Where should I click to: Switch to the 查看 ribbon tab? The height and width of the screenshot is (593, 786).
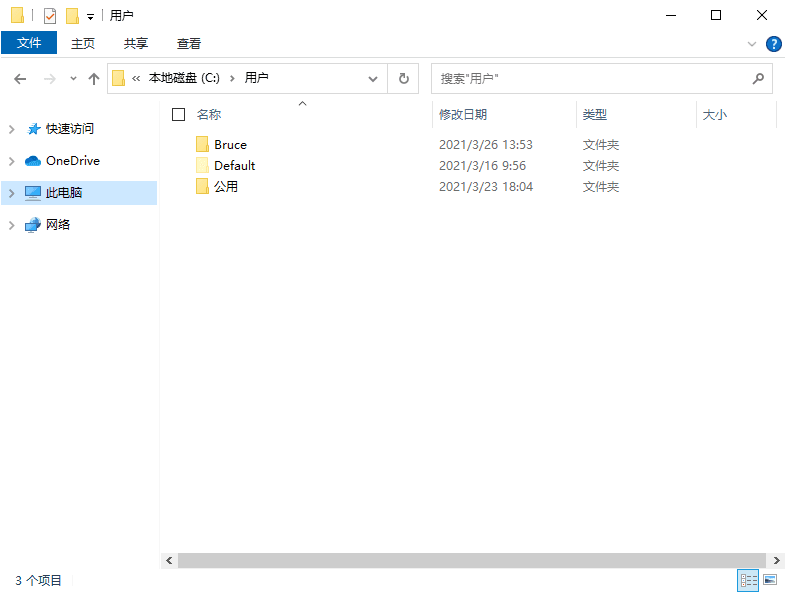pos(189,44)
